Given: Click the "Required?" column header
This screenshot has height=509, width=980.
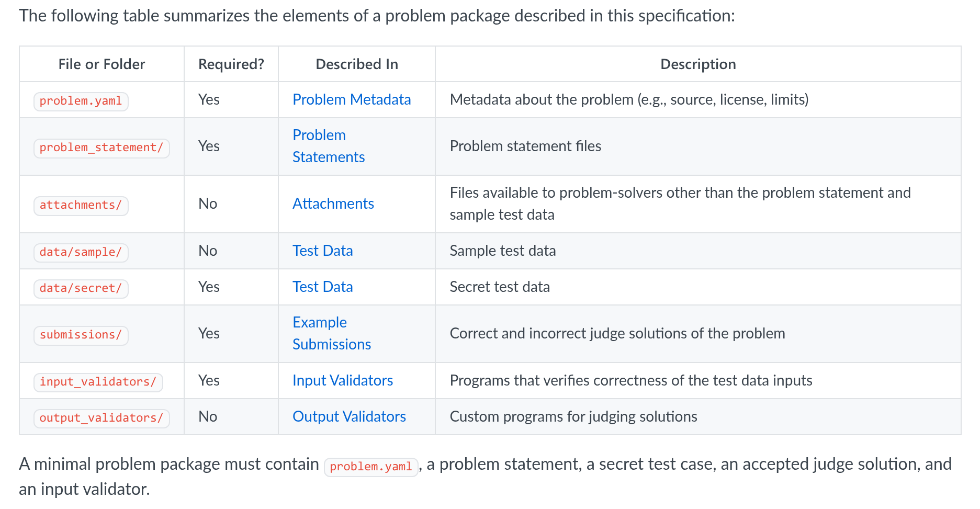Looking at the screenshot, I should click(231, 64).
